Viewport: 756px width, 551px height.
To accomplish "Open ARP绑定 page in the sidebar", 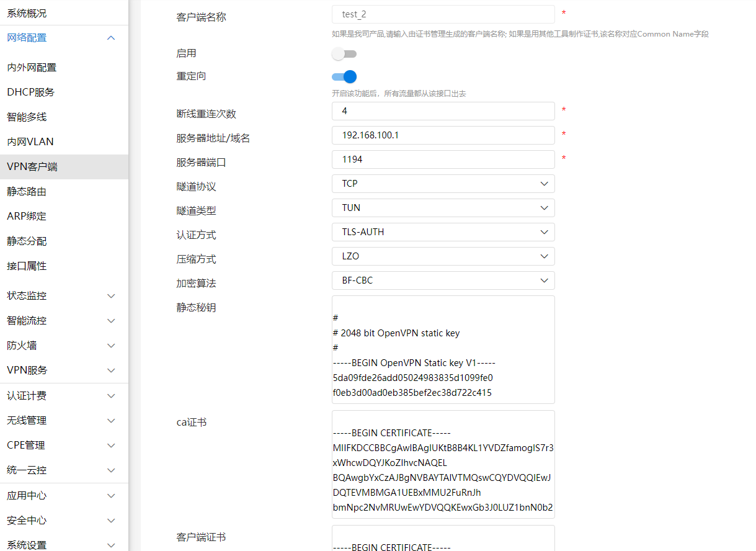I will click(x=27, y=217).
